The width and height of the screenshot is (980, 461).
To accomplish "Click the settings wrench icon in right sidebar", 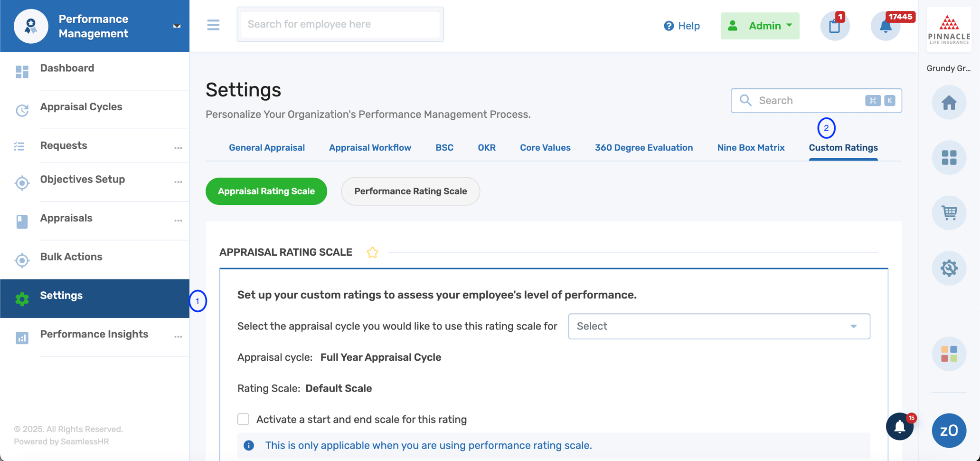I will [x=949, y=268].
